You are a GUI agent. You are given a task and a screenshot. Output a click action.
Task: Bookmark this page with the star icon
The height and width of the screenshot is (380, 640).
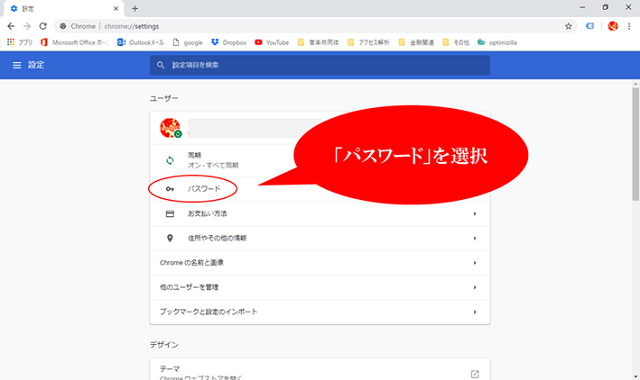[568, 26]
